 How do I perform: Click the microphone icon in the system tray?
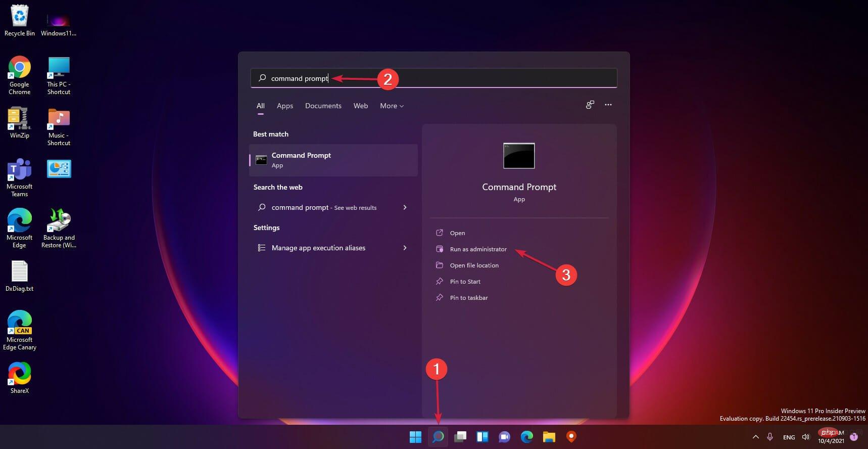point(770,437)
